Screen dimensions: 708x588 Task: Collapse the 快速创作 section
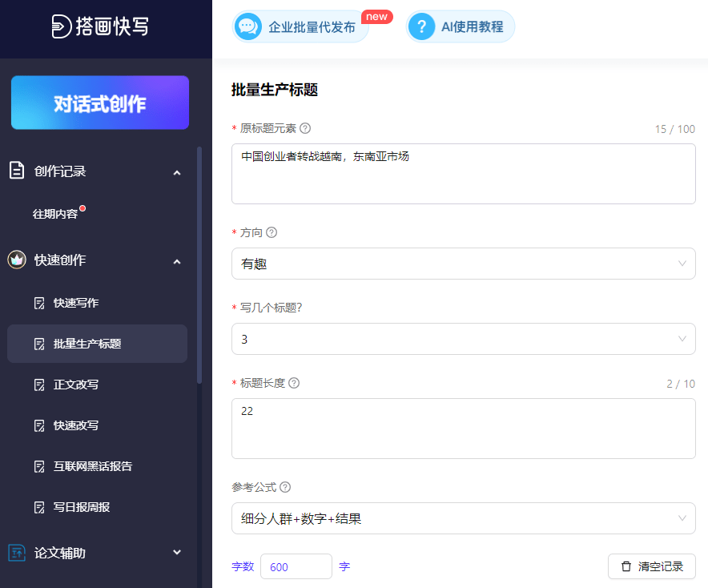(x=176, y=261)
